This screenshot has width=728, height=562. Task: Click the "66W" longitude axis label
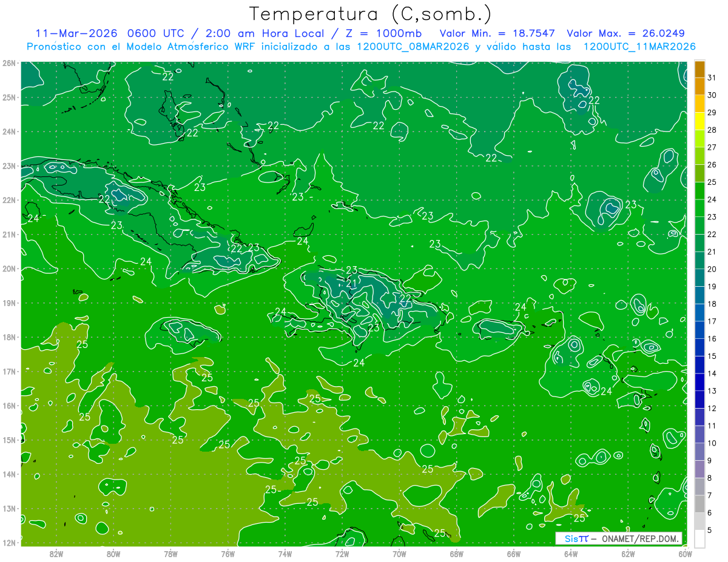point(514,554)
